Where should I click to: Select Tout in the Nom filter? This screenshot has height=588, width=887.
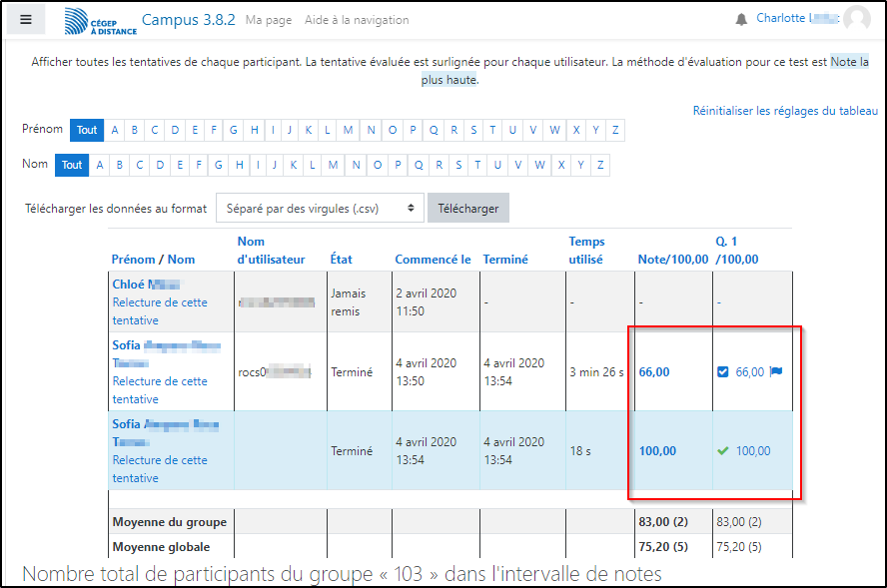pyautogui.click(x=72, y=165)
